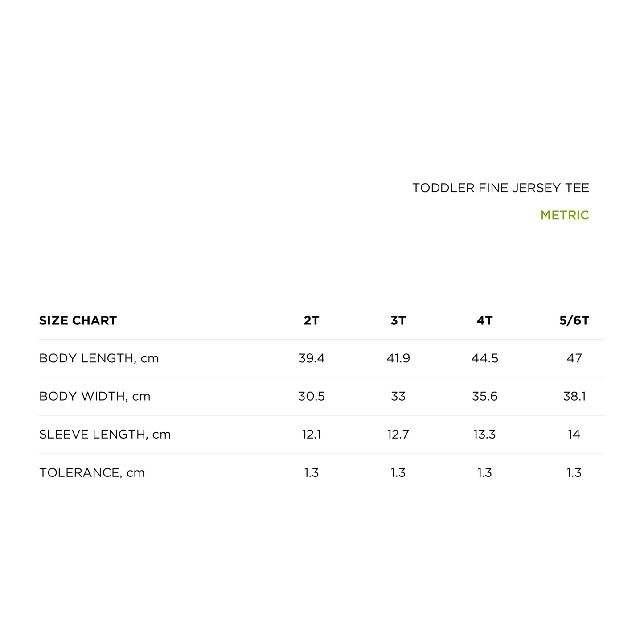This screenshot has height=644, width=644.
Task: Click sleeve length value 12.7
Action: click(398, 435)
